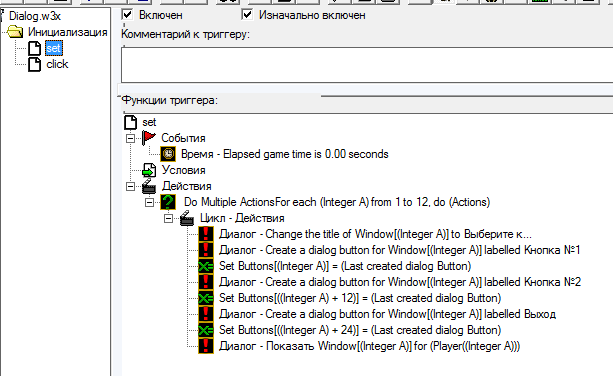Select 'For each (Integer A) from 1 to 12' action

pos(337,202)
